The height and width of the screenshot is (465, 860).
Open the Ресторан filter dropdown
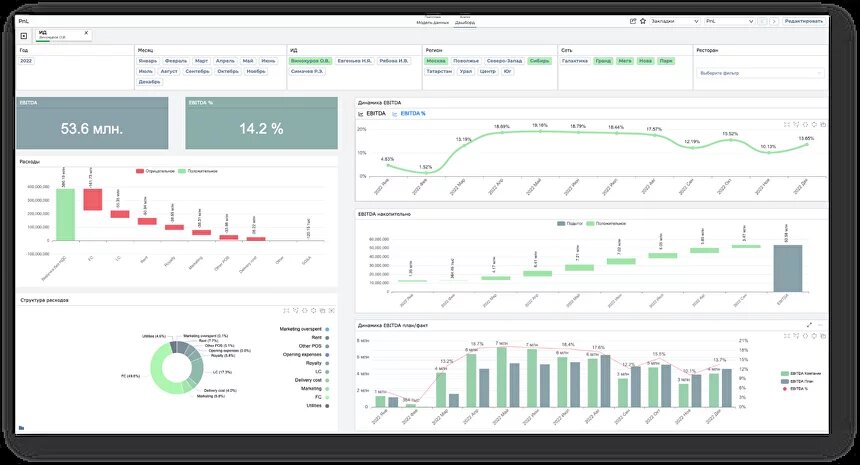(761, 73)
